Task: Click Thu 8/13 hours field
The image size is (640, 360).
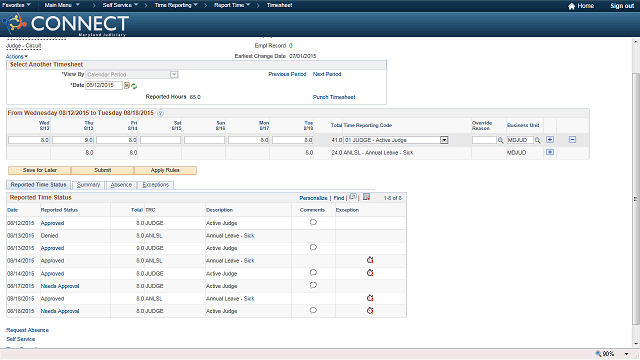Action: [x=73, y=140]
